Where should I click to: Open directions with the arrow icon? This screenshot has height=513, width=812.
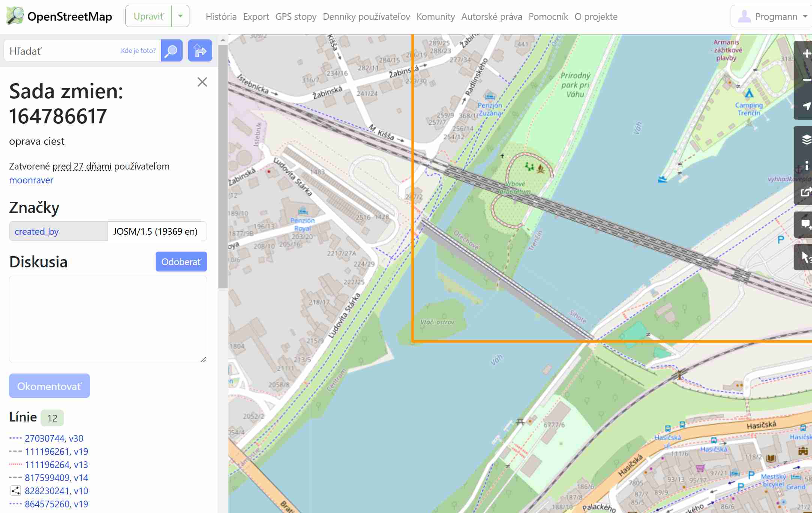click(200, 51)
